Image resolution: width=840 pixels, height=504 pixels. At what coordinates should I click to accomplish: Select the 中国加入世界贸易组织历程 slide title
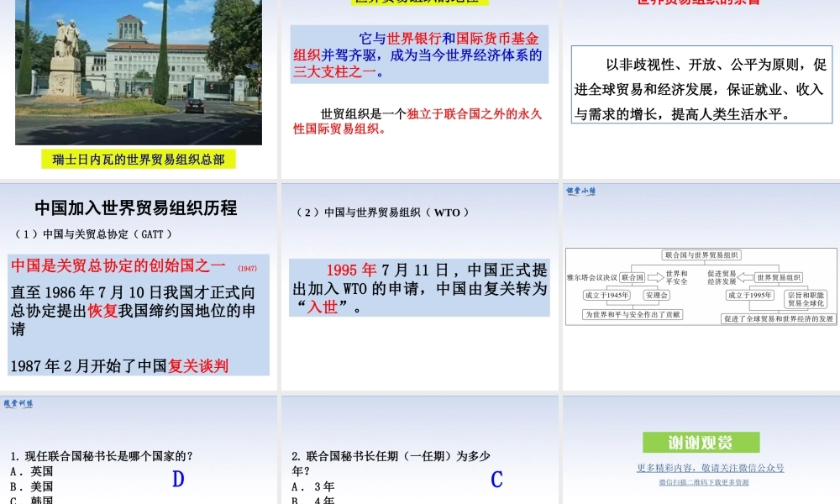click(x=136, y=207)
